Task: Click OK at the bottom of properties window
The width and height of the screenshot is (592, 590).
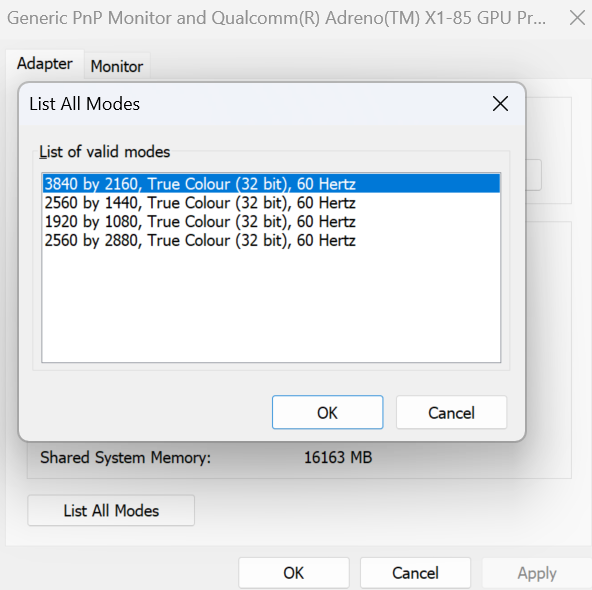Action: point(294,573)
